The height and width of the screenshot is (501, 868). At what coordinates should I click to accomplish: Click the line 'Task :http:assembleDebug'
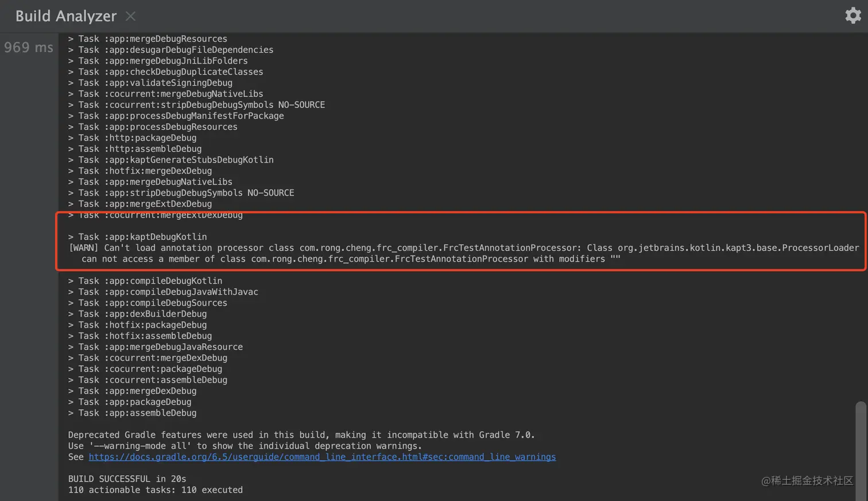(135, 149)
